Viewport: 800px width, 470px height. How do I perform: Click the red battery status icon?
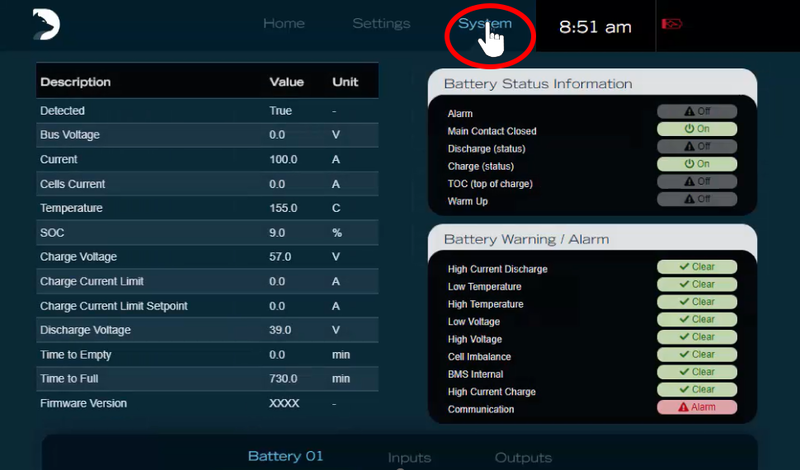point(672,24)
